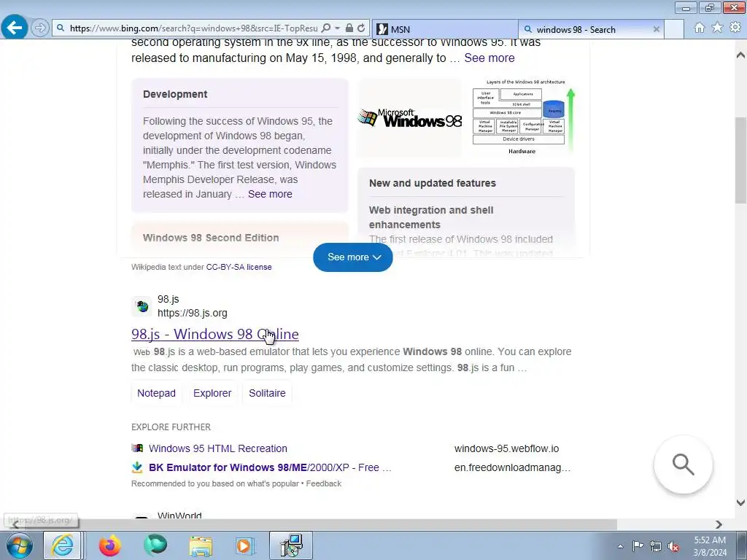747x560 pixels.
Task: Open File Explorer folder taskbar icon
Action: click(x=201, y=545)
